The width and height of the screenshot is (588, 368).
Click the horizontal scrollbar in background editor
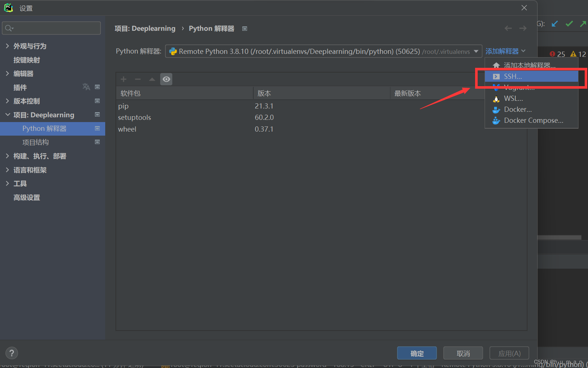tap(559, 238)
